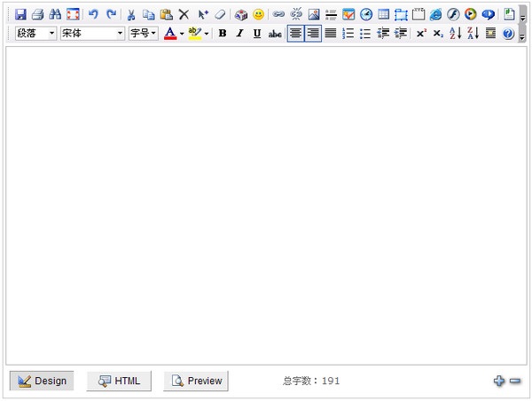Apply subscript formatting

(438, 34)
